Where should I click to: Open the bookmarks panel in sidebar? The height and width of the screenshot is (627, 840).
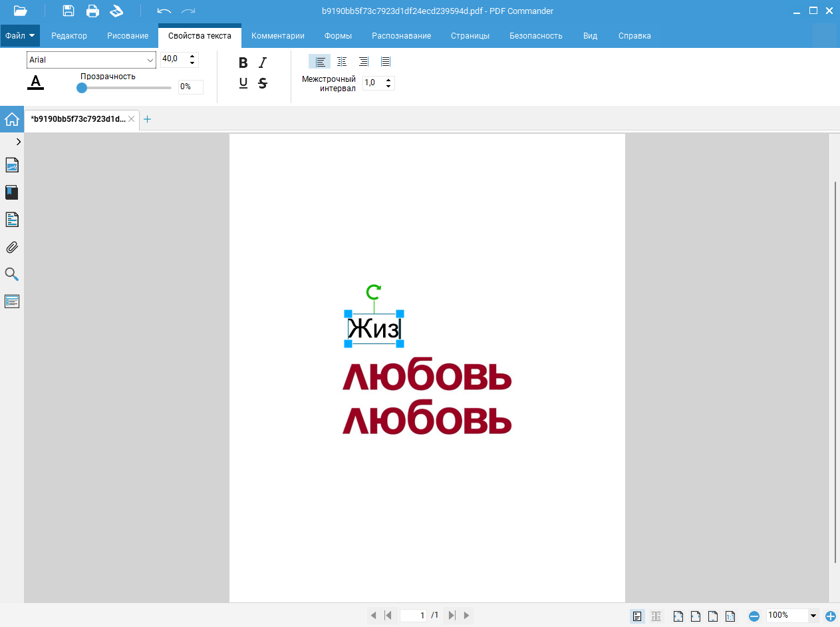click(12, 192)
